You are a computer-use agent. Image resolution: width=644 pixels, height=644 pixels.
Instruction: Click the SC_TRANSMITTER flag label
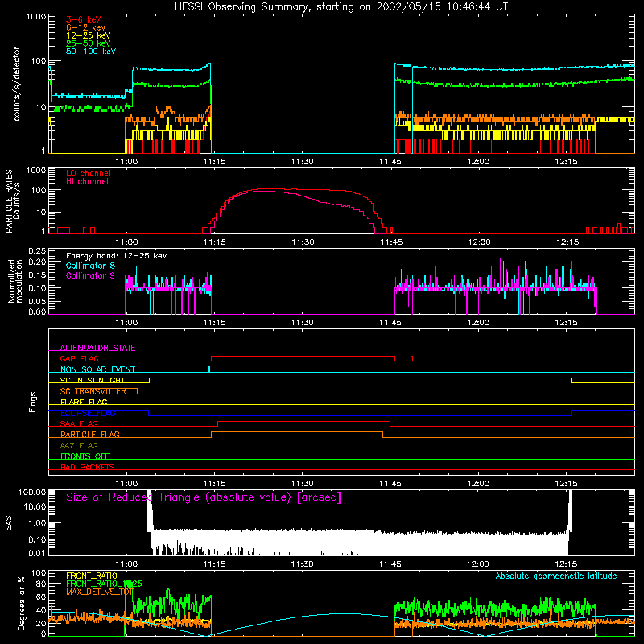(93, 391)
